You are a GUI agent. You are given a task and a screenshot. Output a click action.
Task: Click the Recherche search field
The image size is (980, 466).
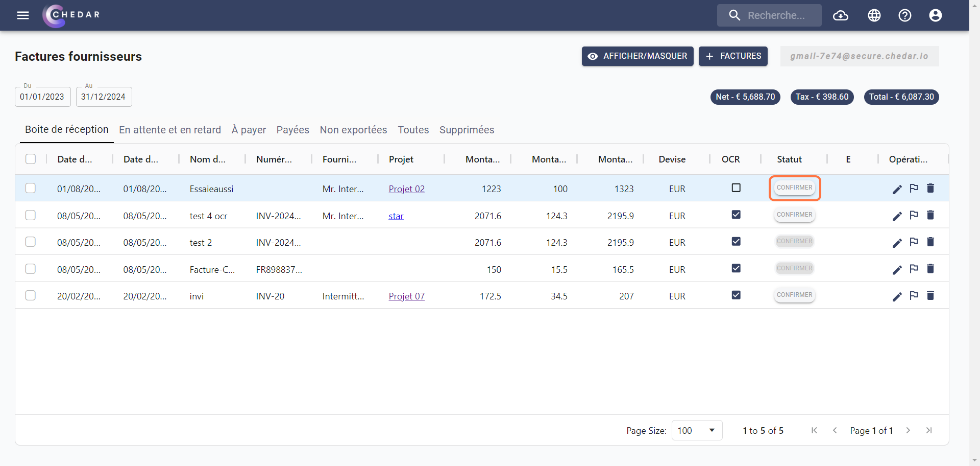tap(769, 15)
